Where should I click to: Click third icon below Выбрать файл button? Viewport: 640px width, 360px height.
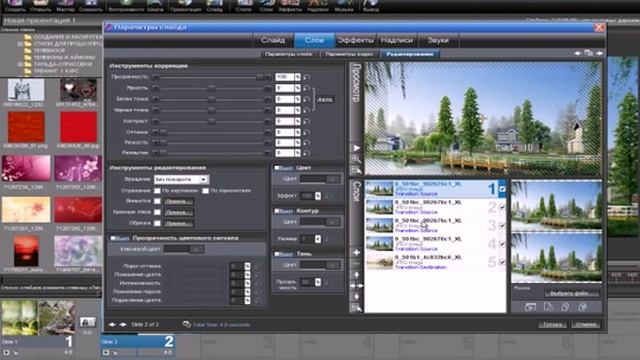pyautogui.click(x=565, y=307)
